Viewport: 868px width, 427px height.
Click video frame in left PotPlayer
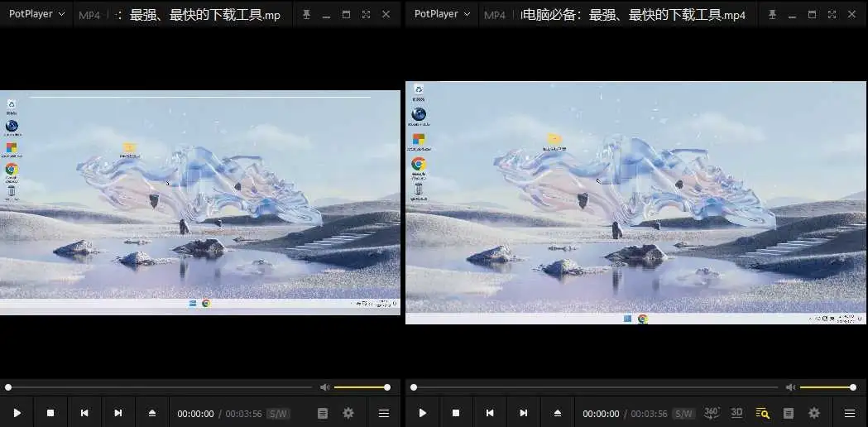coord(200,203)
